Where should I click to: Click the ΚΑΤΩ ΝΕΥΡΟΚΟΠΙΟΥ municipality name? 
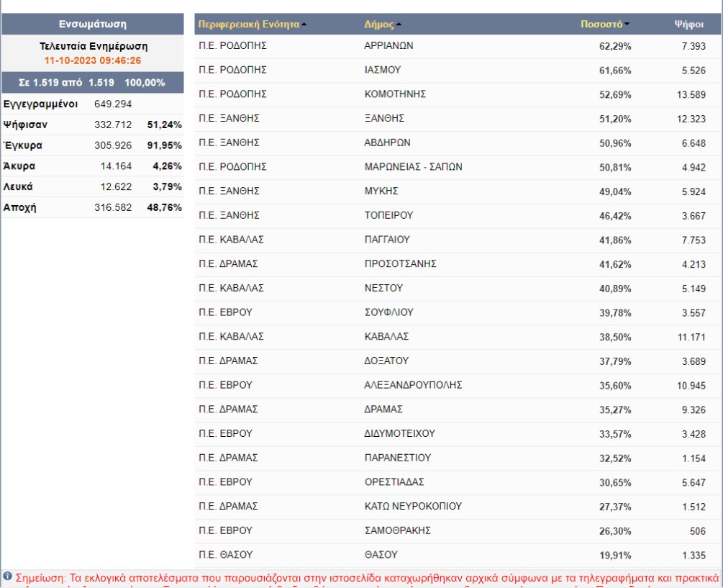coord(413,506)
